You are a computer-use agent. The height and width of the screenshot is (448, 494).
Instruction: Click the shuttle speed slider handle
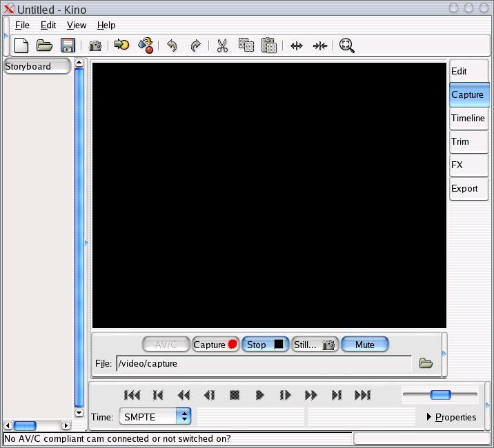440,394
